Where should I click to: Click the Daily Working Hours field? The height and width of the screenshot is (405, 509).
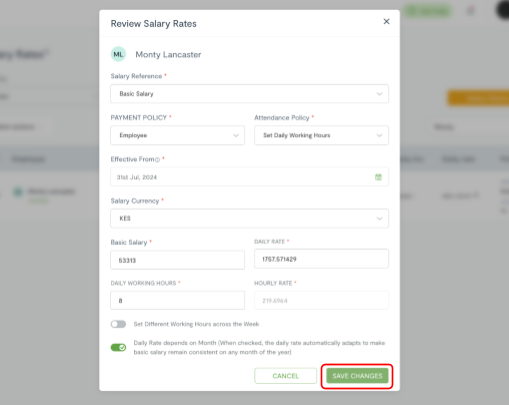coord(177,300)
